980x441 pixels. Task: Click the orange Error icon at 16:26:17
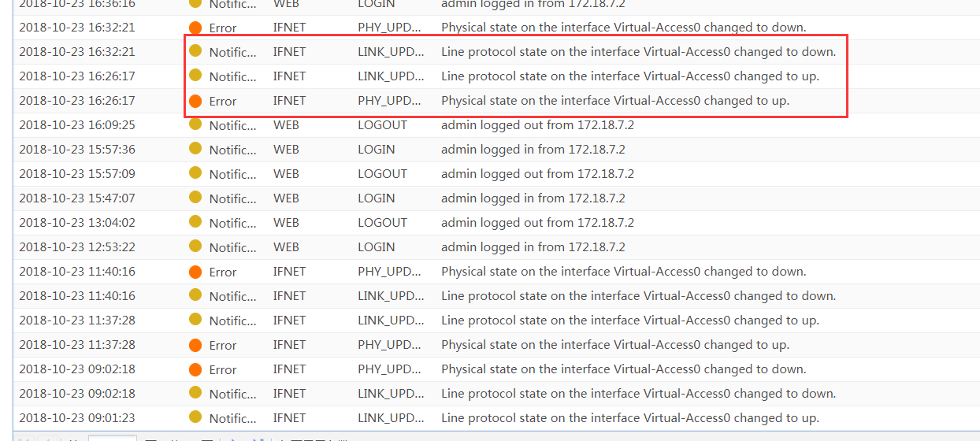pos(195,101)
